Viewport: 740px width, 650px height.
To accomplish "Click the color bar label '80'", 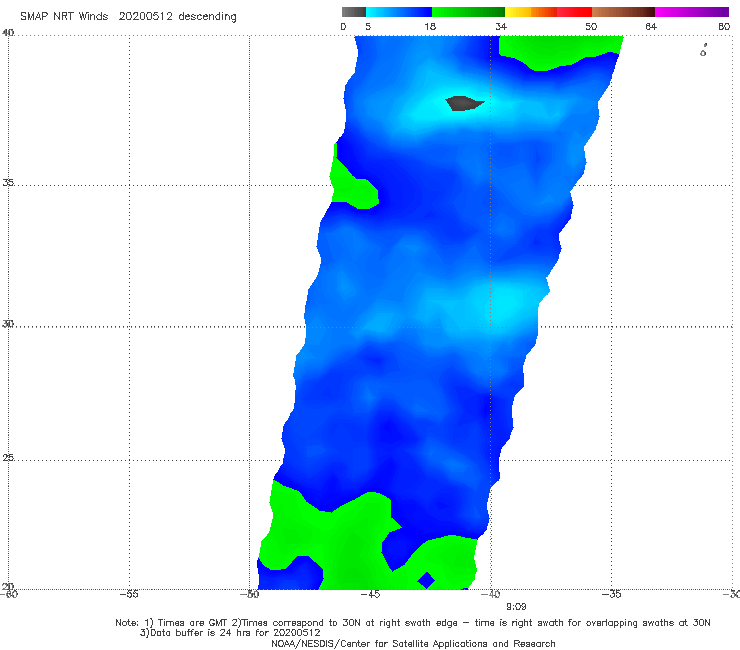I will [724, 27].
